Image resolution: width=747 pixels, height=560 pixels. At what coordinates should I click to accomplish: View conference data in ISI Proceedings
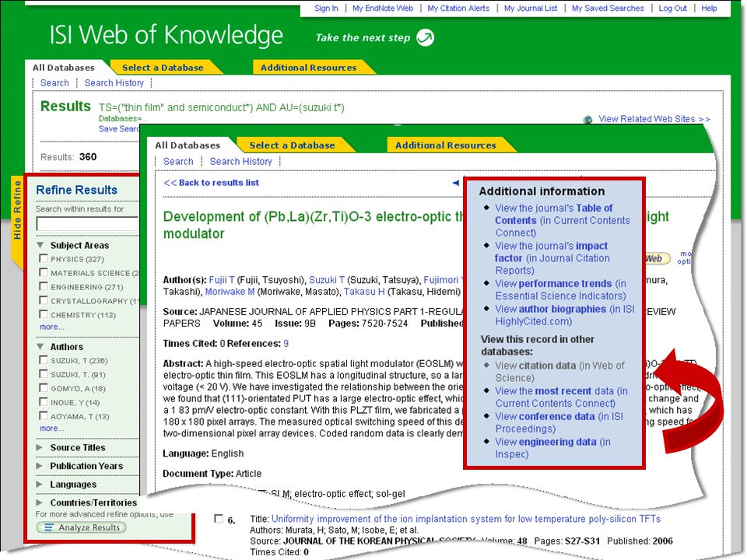(x=559, y=422)
